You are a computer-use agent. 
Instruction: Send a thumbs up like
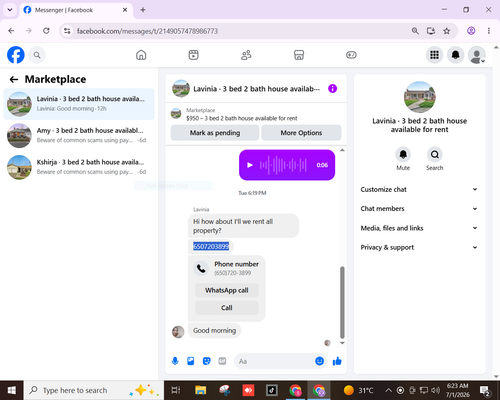(337, 361)
